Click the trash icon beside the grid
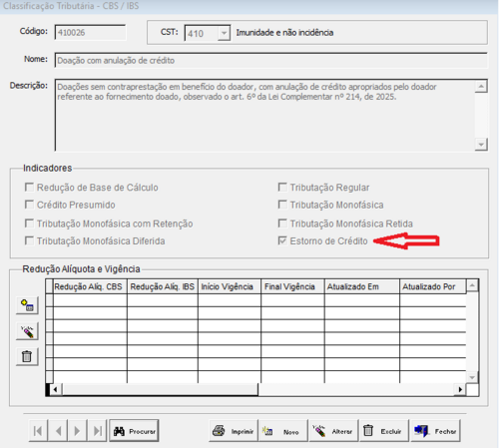 pyautogui.click(x=27, y=356)
